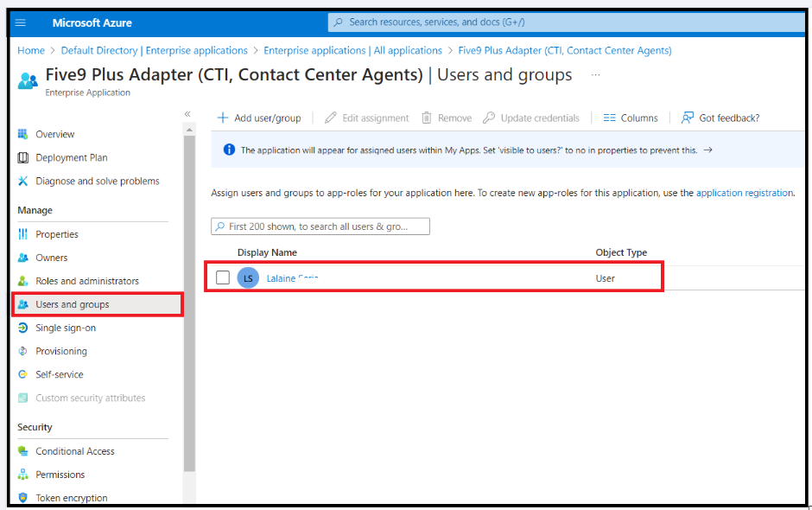
Task: Focus the First 200 shown search field
Action: click(x=320, y=226)
